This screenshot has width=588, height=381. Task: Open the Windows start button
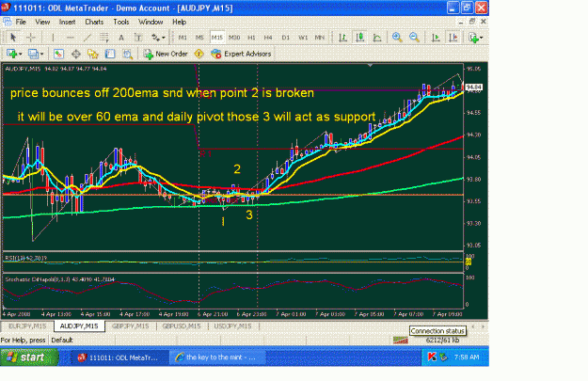[29, 357]
